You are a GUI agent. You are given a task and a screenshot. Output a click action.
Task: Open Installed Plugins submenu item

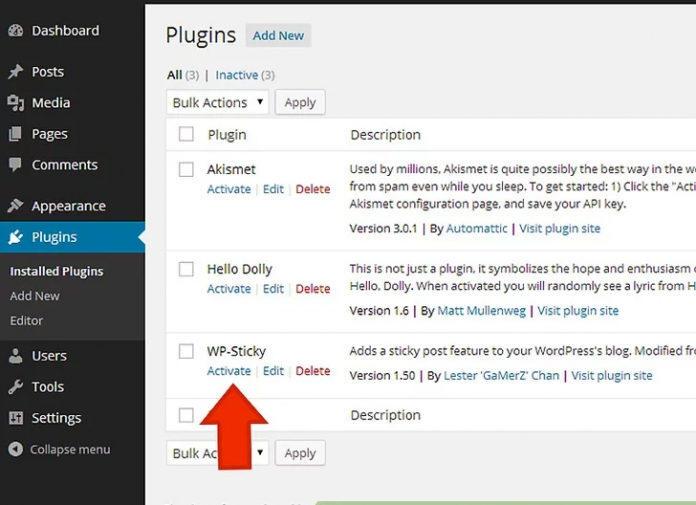click(x=56, y=271)
